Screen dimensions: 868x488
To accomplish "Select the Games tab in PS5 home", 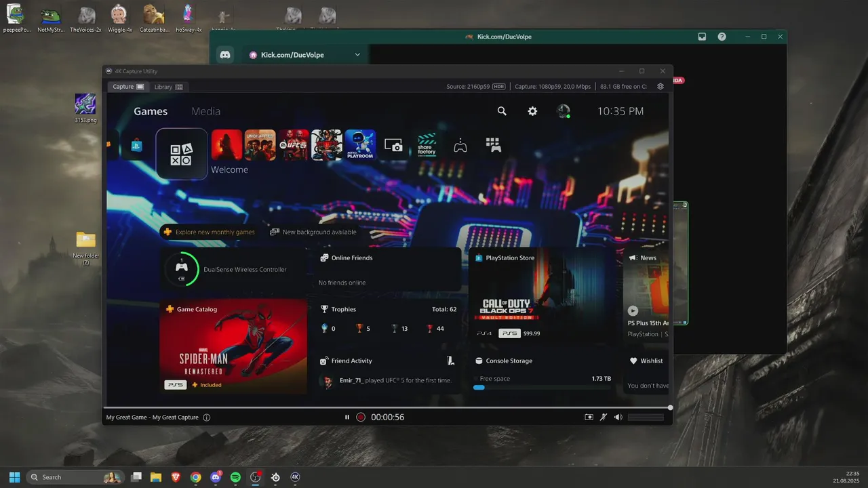I will pos(151,111).
